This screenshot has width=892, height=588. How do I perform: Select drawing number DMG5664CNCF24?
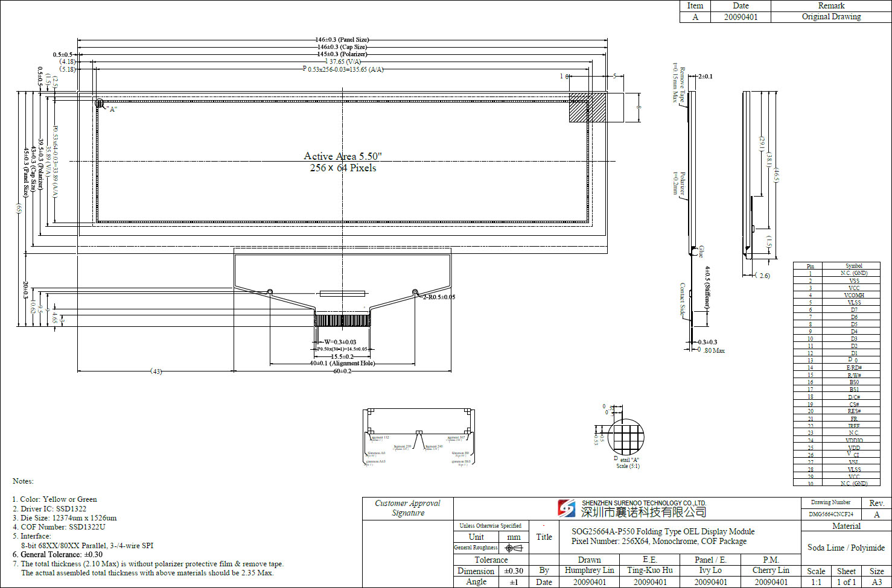831,514
